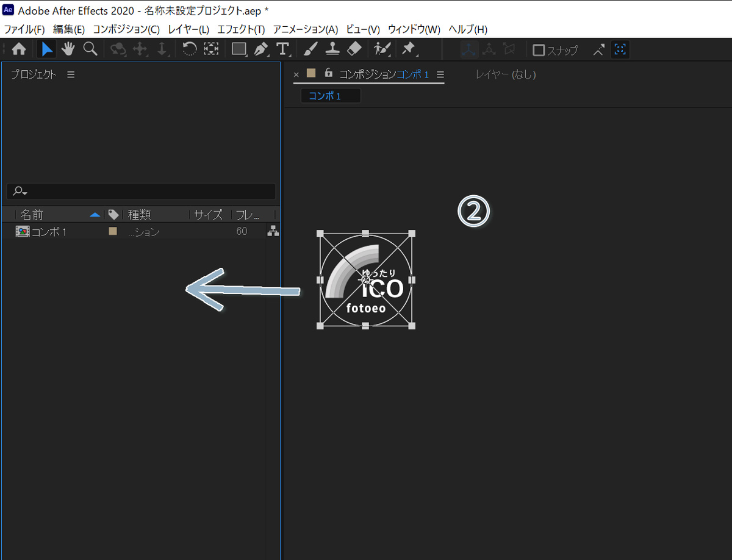Select the Roto Brush tool
Image resolution: width=732 pixels, height=560 pixels.
click(382, 49)
